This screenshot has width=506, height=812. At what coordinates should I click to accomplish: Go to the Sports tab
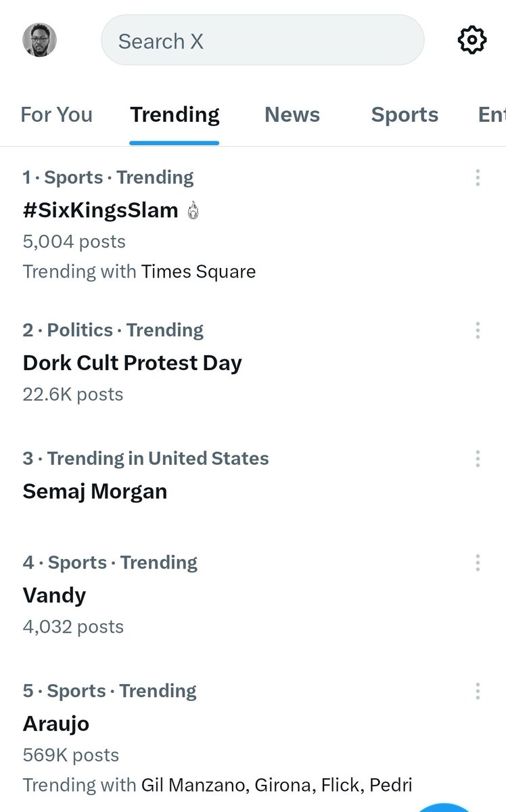tap(405, 114)
